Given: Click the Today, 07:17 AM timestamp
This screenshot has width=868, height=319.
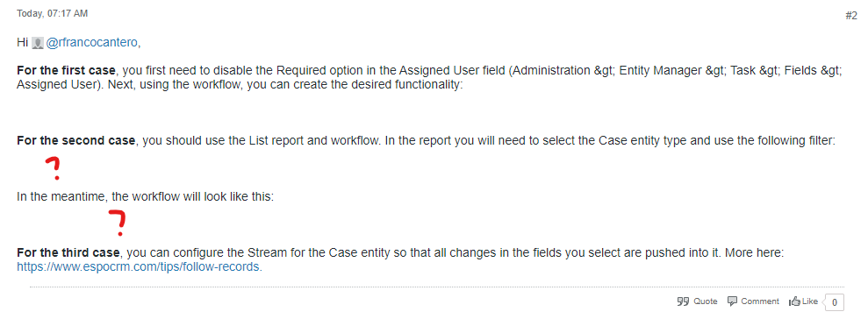Looking at the screenshot, I should [x=52, y=13].
